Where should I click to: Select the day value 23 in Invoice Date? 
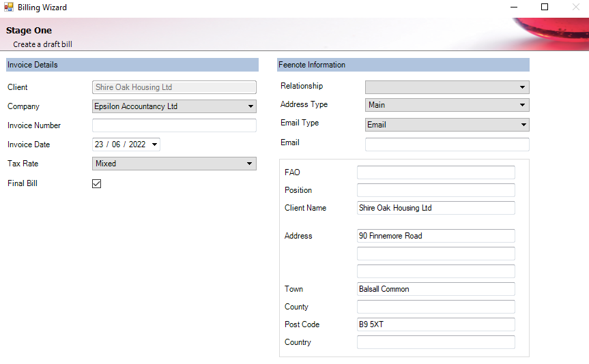point(99,145)
